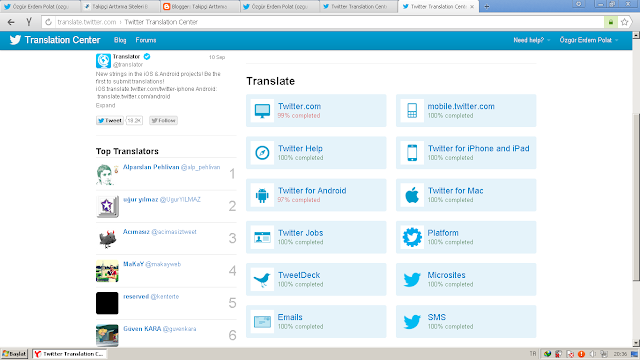Open the Özgür Erdem Polat account menu
The height and width of the screenshot is (360, 640).
click(589, 40)
